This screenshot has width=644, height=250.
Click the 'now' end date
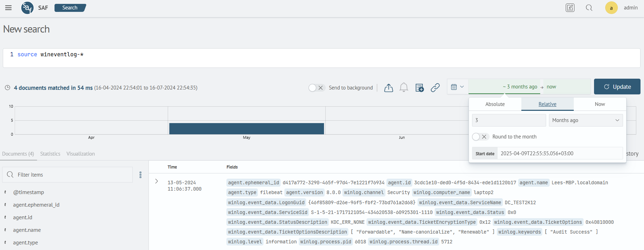click(551, 87)
